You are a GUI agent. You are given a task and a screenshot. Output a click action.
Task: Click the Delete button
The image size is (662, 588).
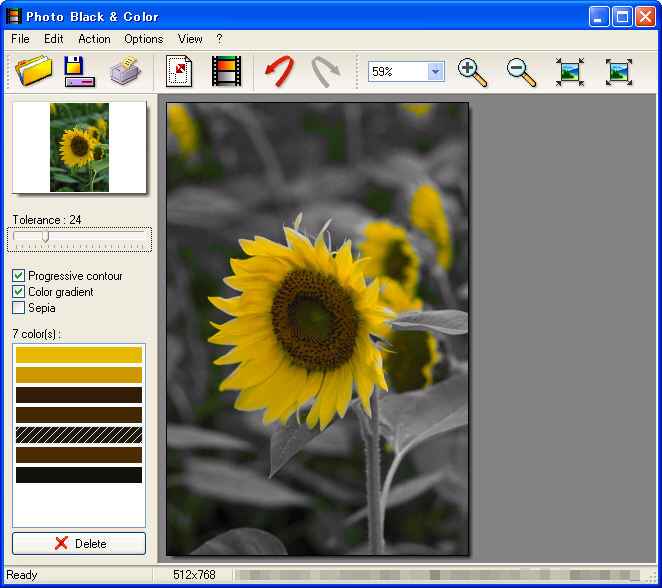tap(79, 543)
